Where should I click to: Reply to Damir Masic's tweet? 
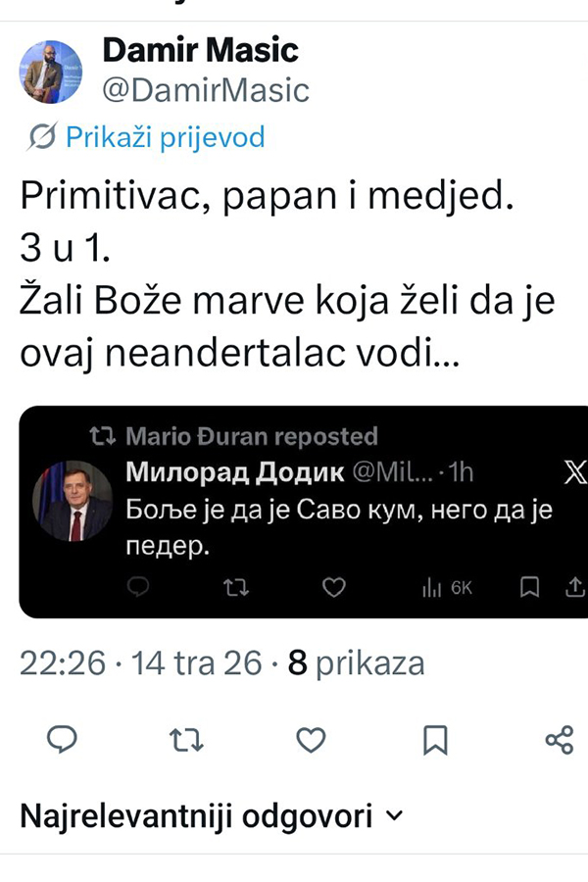pos(61,740)
